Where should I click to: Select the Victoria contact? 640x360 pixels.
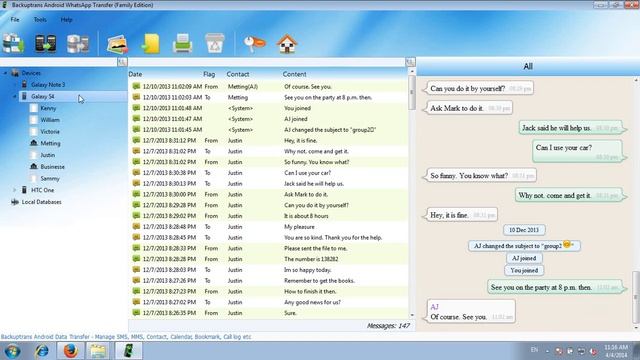[x=50, y=132]
